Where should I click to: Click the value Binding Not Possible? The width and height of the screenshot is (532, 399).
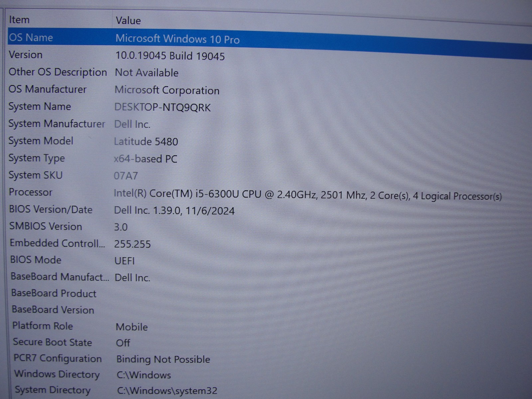click(163, 359)
